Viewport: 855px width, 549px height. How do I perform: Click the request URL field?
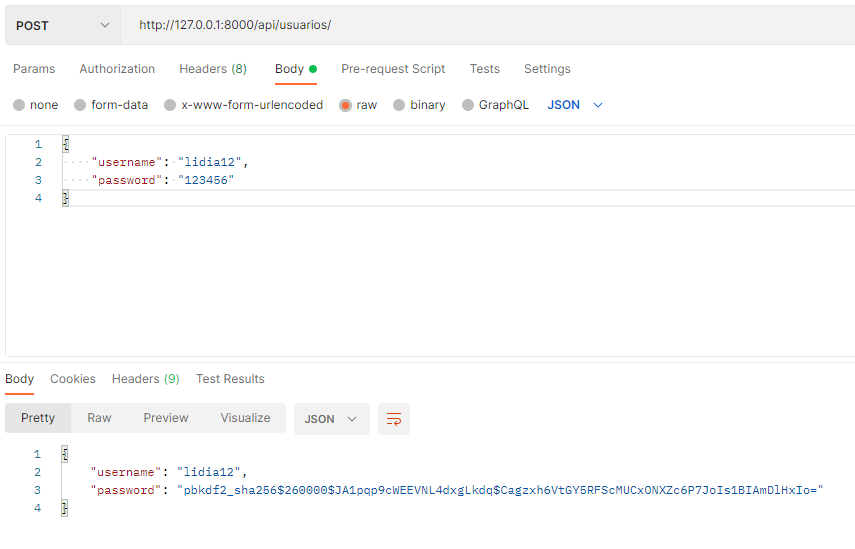click(488, 25)
